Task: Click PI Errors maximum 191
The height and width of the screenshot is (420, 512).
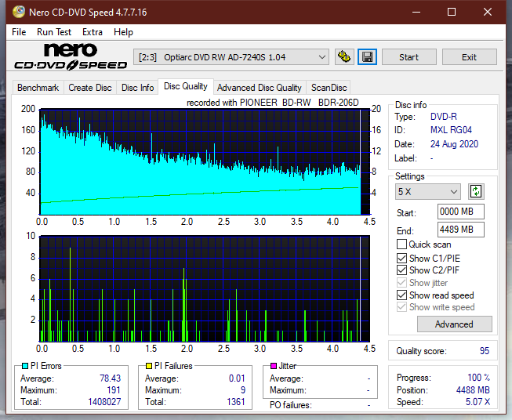Action: (114, 390)
